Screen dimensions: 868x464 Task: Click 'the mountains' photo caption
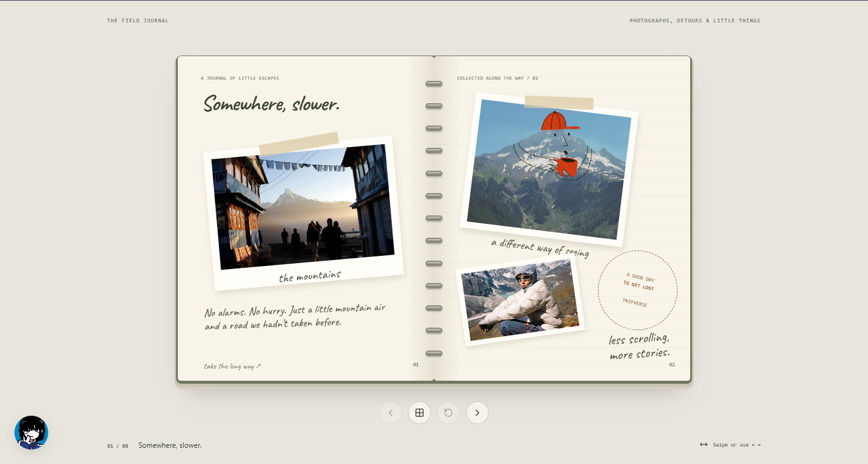tap(310, 276)
